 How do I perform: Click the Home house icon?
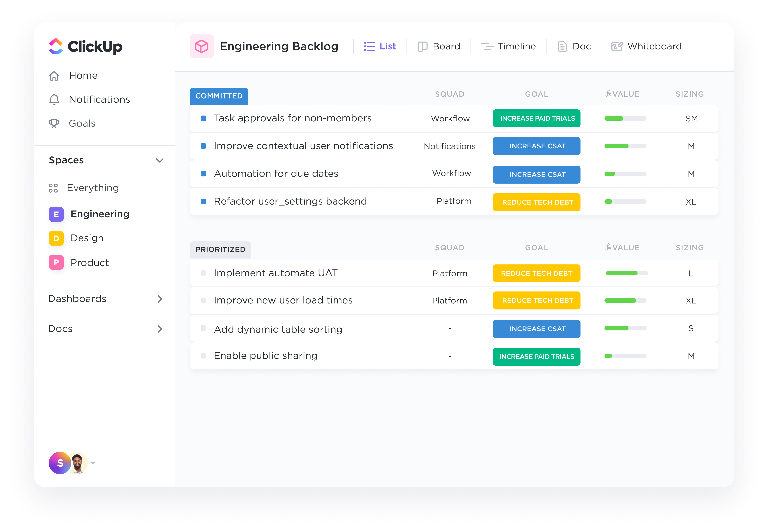(x=54, y=76)
